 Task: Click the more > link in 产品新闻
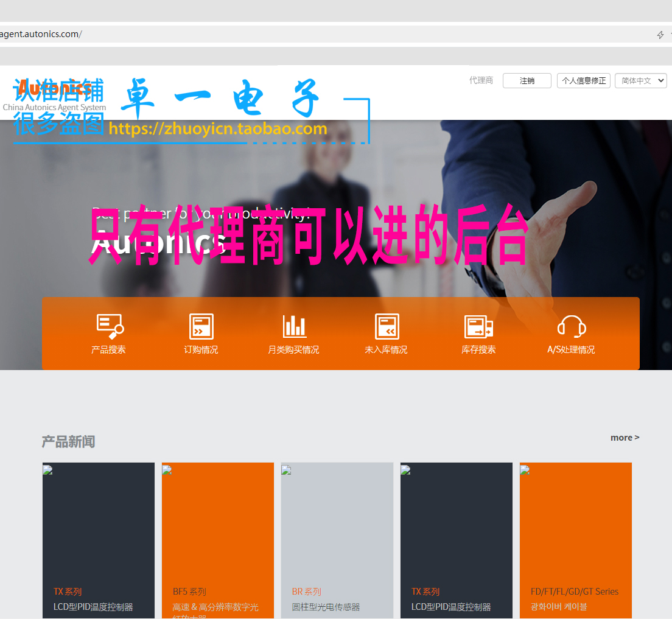click(625, 438)
